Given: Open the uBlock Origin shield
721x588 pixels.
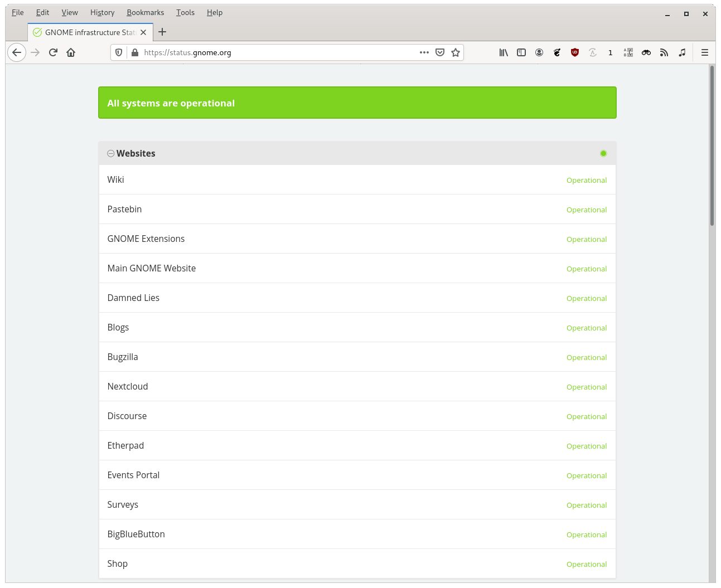Looking at the screenshot, I should click(575, 52).
